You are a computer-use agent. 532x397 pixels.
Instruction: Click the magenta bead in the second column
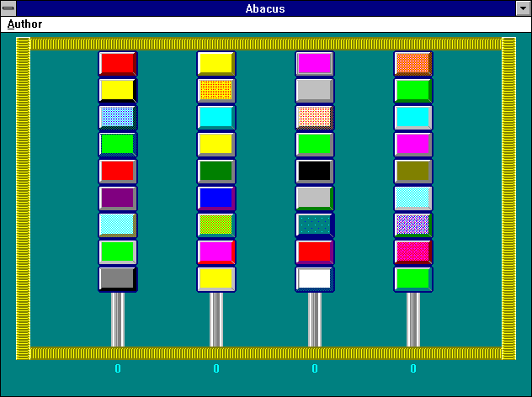[x=216, y=252]
